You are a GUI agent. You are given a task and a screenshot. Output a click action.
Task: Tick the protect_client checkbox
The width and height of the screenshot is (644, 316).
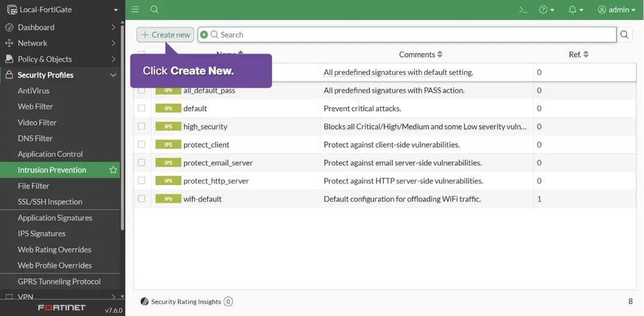tap(142, 144)
